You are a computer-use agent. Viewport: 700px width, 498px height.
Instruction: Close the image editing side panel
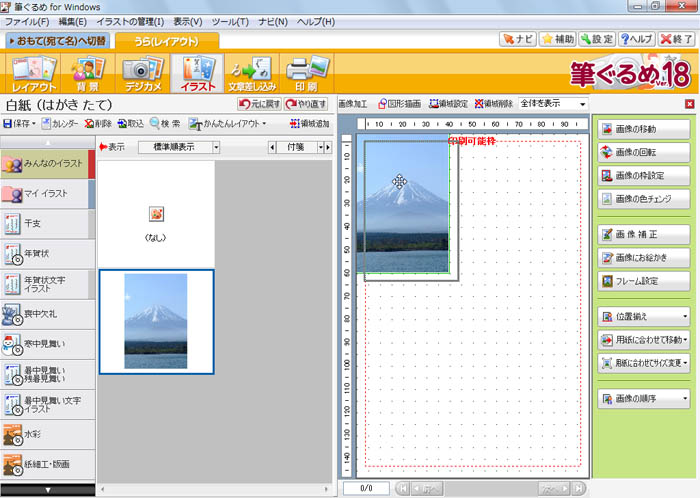pos(689,104)
